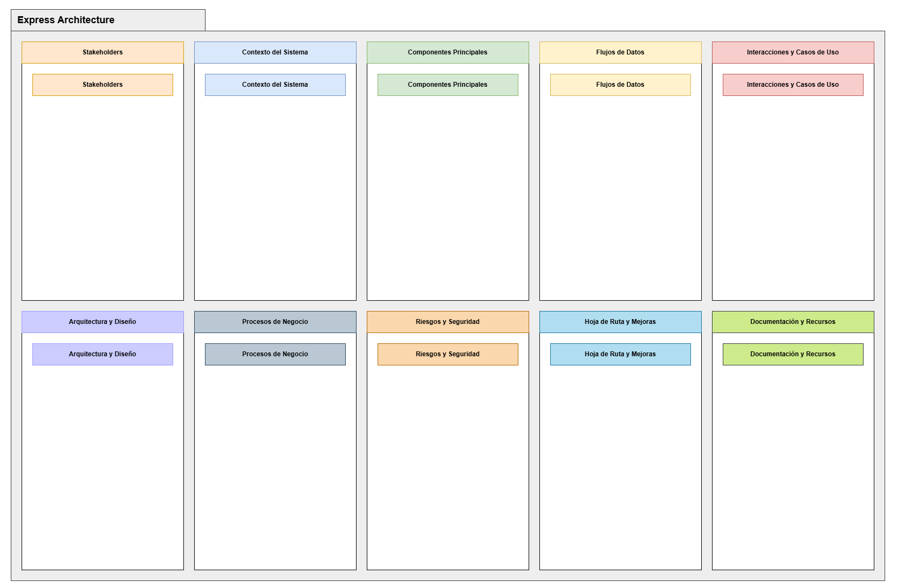Click the Interacciones y Casos de Uso header

click(793, 52)
